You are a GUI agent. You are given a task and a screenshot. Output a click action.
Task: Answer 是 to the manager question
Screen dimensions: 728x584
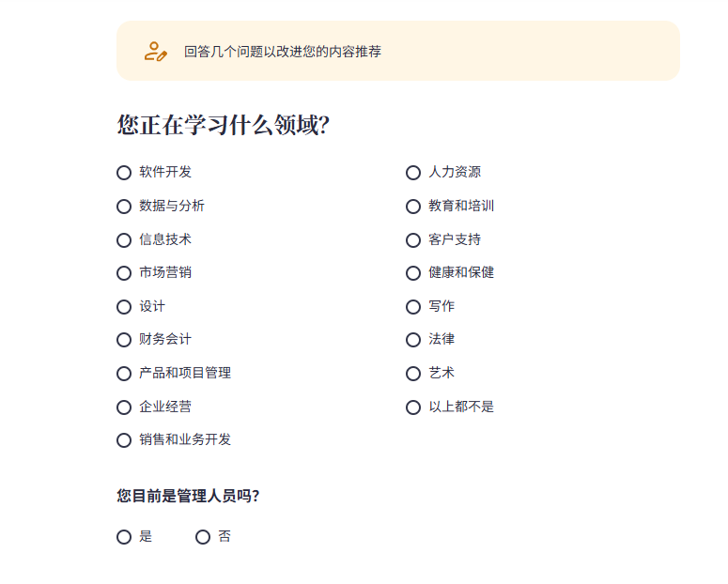[x=124, y=537]
